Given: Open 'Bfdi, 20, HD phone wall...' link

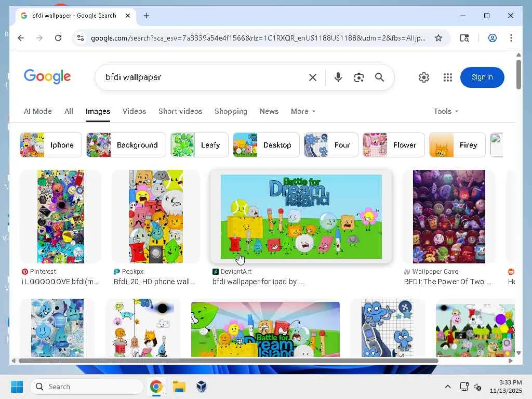Looking at the screenshot, I should click(154, 282).
